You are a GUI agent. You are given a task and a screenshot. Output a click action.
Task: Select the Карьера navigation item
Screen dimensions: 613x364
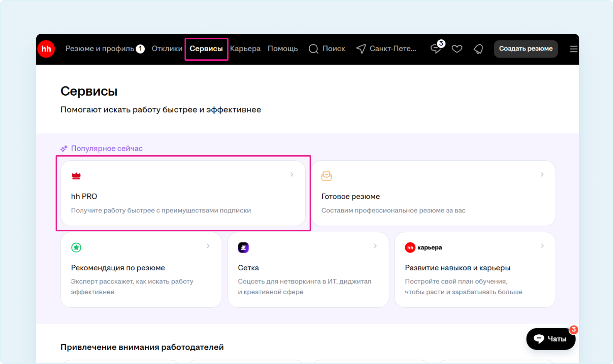tap(245, 49)
